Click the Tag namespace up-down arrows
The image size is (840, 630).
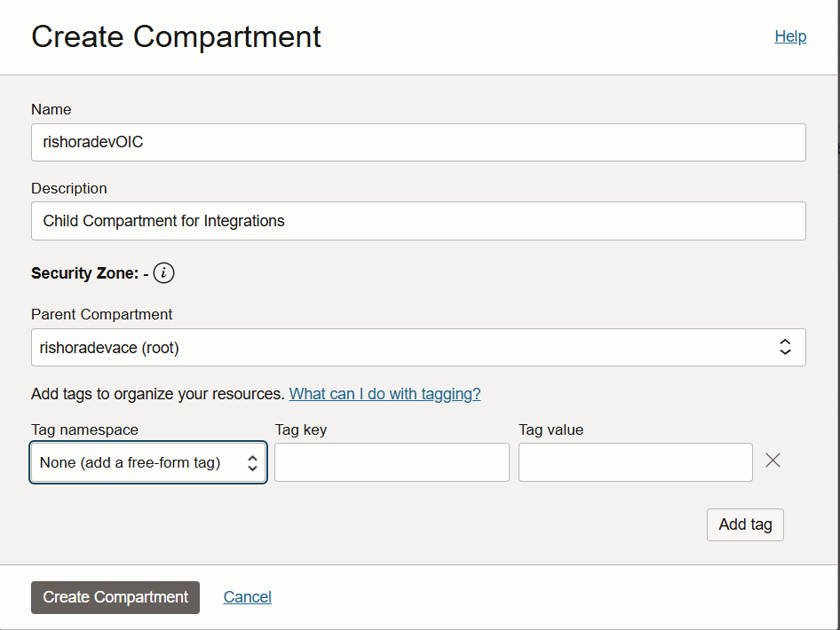252,462
